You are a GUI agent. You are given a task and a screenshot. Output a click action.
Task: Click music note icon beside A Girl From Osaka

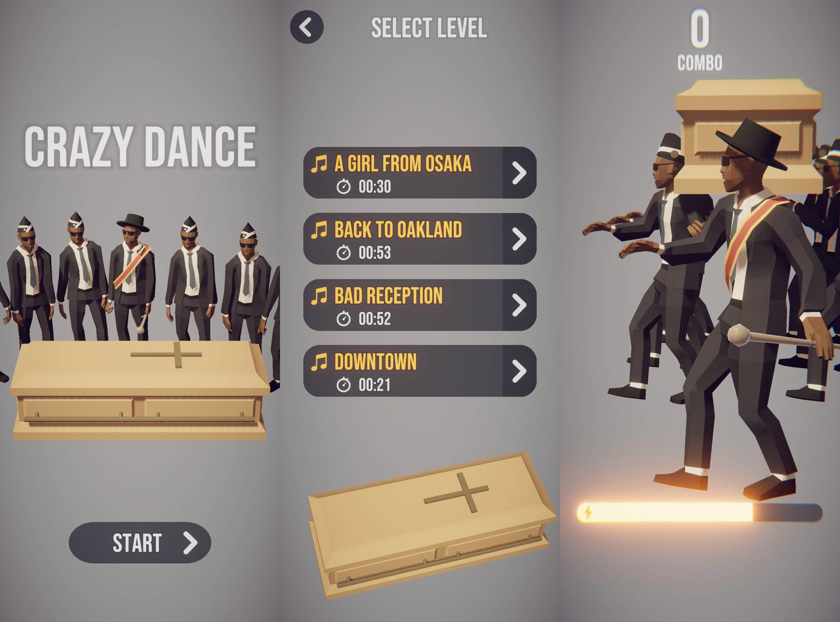(x=319, y=164)
